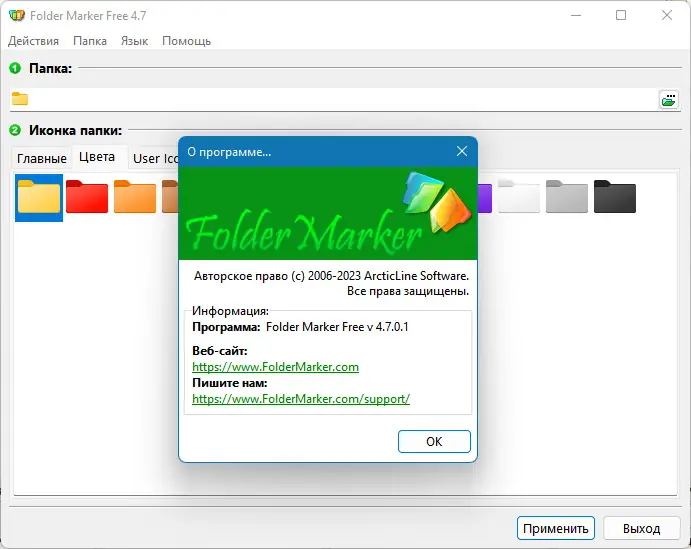
Task: Open the https://www.FolderMarker.com link
Action: [x=275, y=367]
